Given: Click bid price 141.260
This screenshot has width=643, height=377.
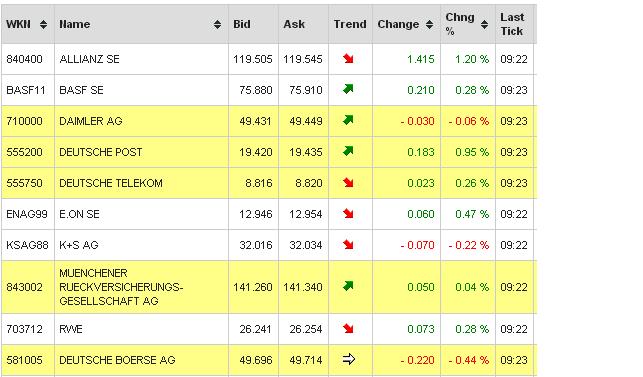Looking at the screenshot, I should click(x=253, y=287).
